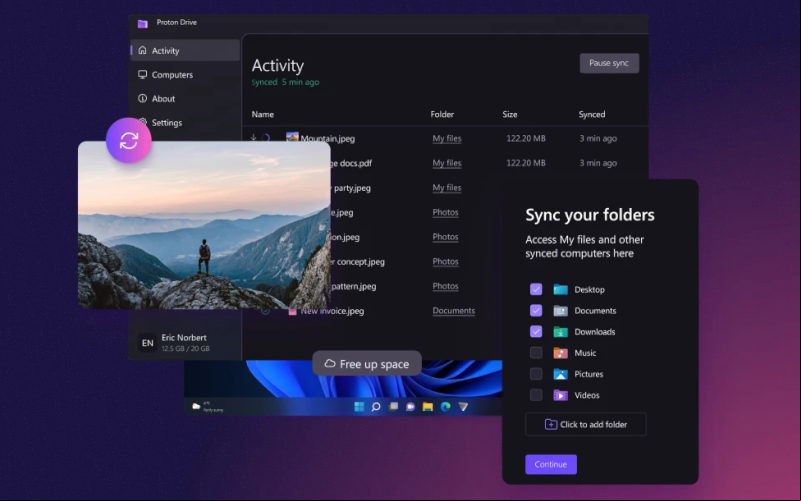Click the New invoice.jpeg file name
Screen dimensions: 801x501
pyautogui.click(x=332, y=311)
